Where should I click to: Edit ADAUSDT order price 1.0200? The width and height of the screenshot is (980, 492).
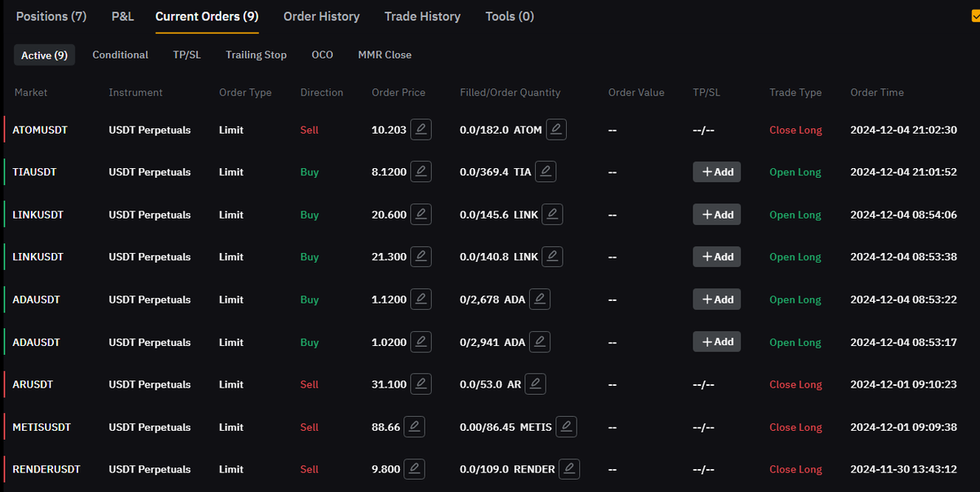(x=421, y=342)
